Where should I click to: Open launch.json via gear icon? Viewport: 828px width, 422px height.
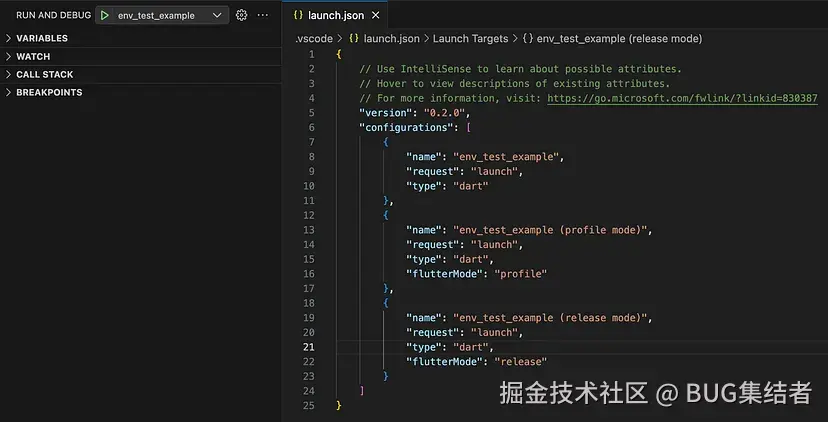tap(241, 15)
